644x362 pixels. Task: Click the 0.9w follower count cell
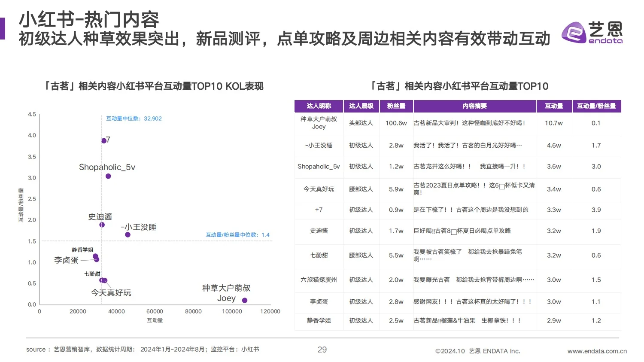click(396, 210)
